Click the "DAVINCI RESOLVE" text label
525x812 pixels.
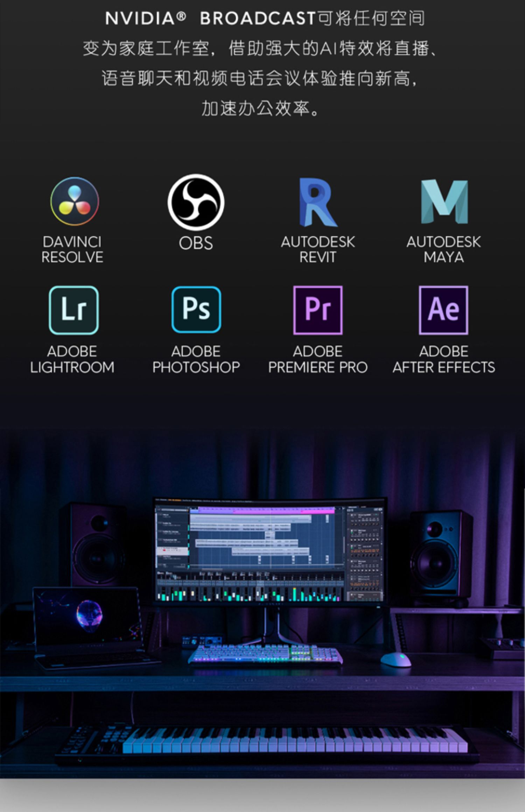tap(72, 249)
